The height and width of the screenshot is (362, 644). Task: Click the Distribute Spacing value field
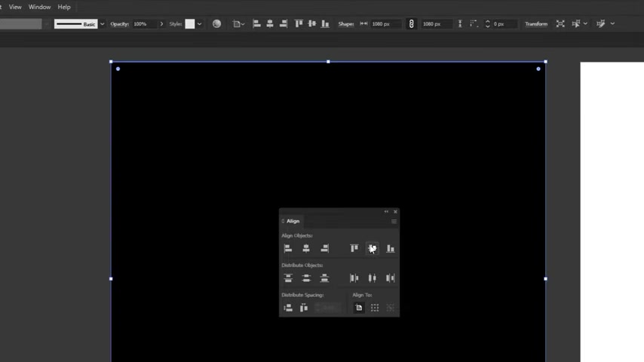(x=327, y=308)
